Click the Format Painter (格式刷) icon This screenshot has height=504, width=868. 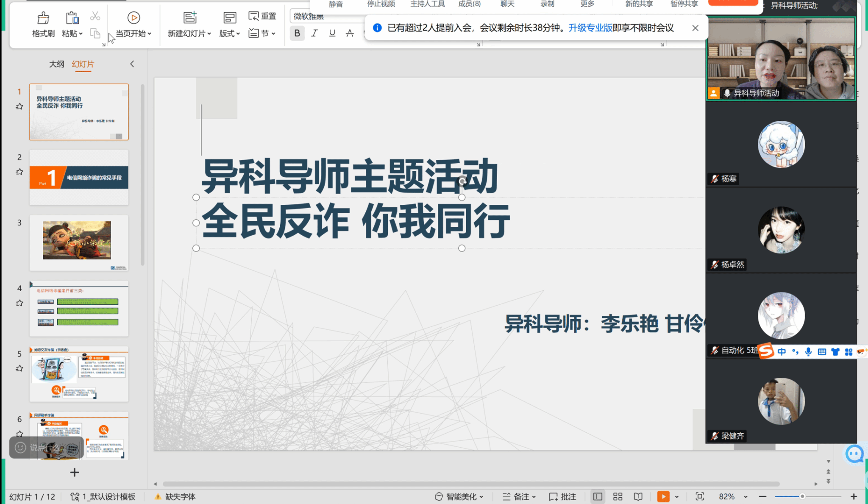43,18
